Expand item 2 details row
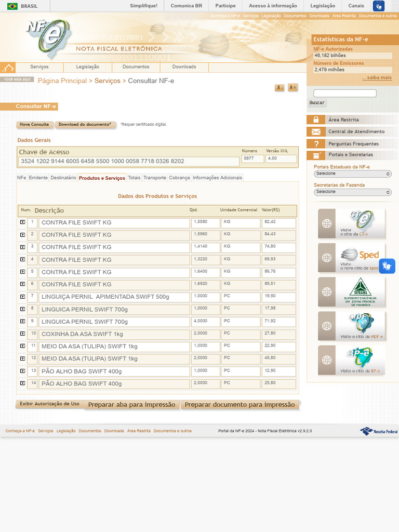The width and height of the screenshot is (399, 532). [22, 235]
